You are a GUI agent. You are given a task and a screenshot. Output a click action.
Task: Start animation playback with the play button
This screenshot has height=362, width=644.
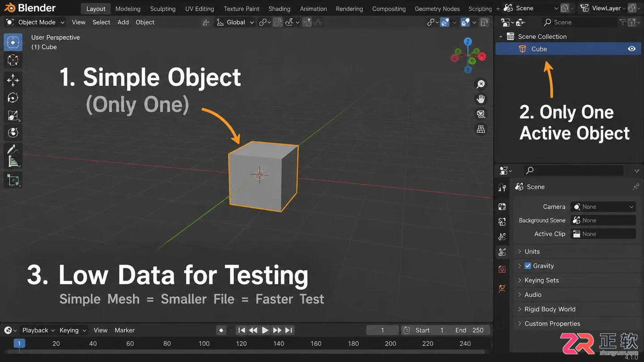pyautogui.click(x=265, y=330)
